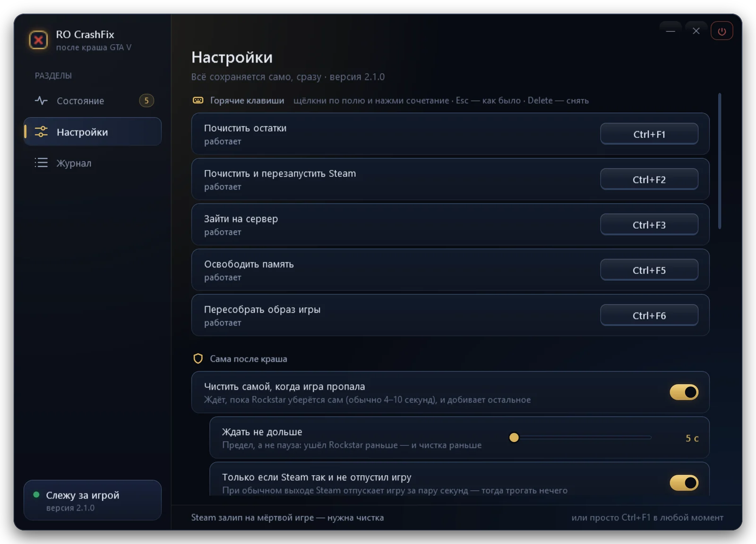Screen dimensions: 756x544
Task: Click the subtitle with версия 2.1.0 under Настройки
Action: (288, 77)
